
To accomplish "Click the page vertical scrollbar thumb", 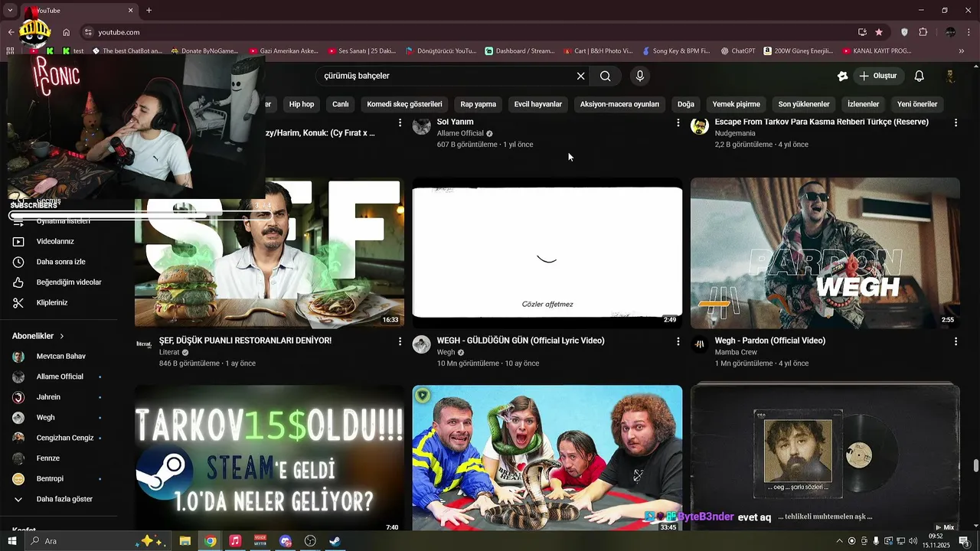I will [x=975, y=466].
